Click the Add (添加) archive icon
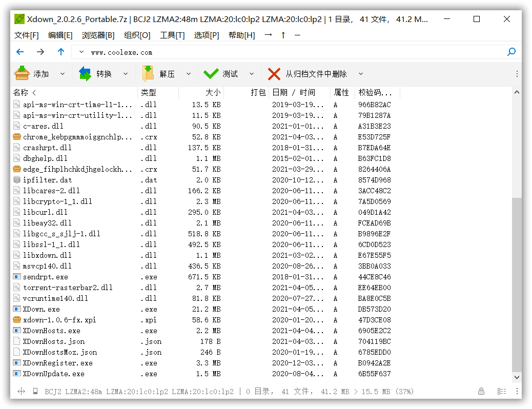This screenshot has height=409, width=532. pyautogui.click(x=22, y=73)
